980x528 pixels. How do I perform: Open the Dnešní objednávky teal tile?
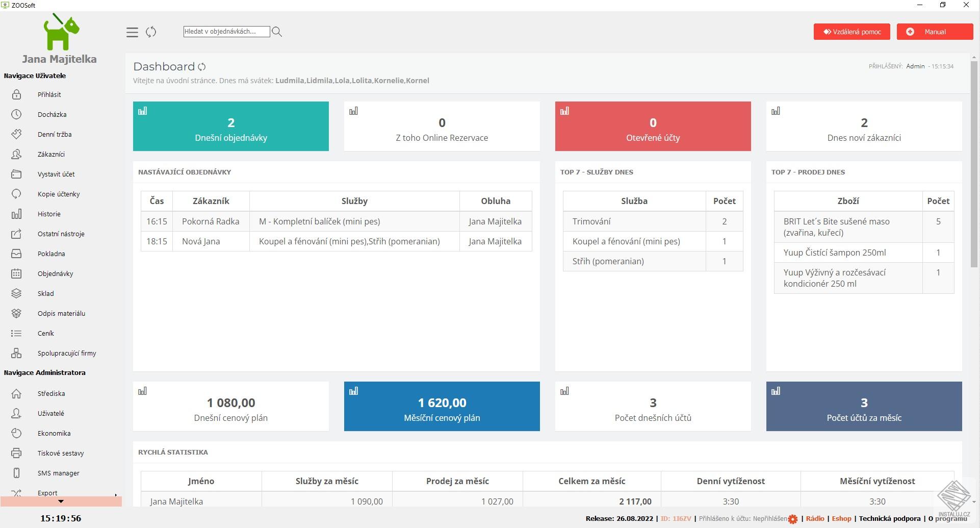[x=230, y=126]
